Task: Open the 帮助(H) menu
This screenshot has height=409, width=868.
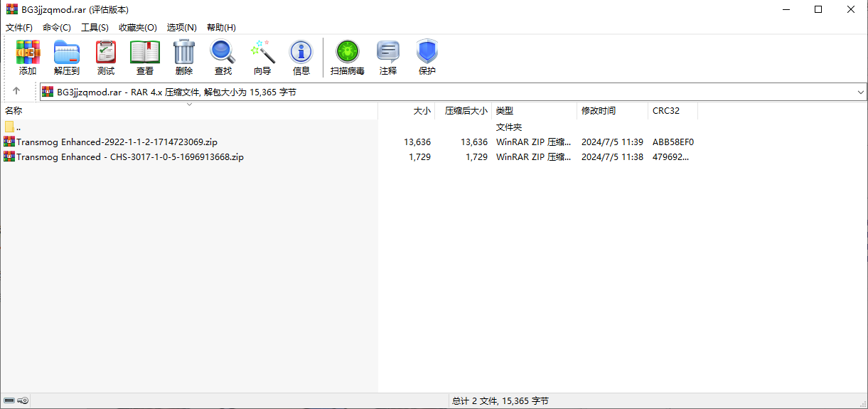Action: (221, 28)
